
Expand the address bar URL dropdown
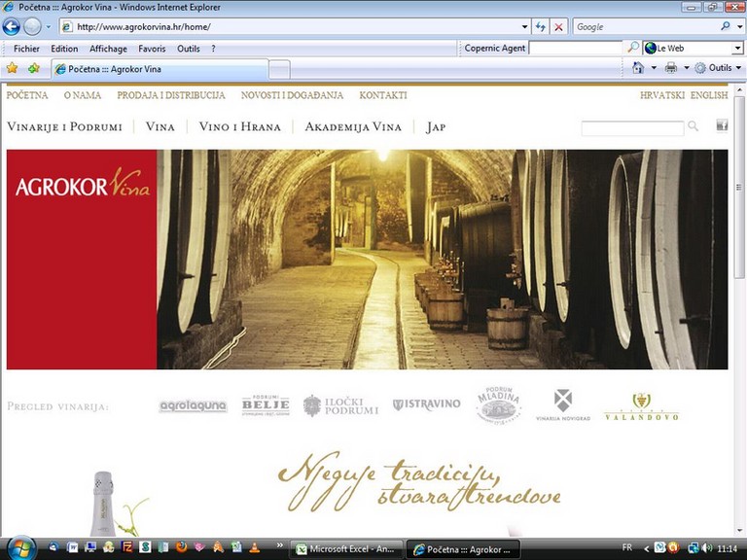point(525,27)
